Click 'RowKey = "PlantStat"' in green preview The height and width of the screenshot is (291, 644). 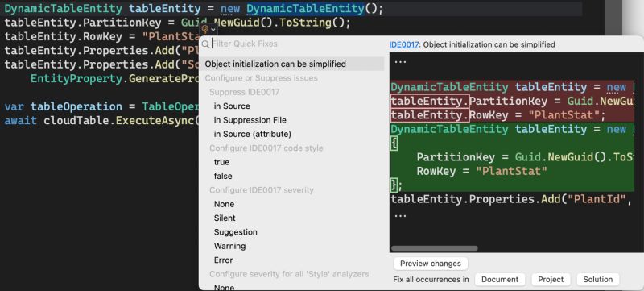[x=481, y=171]
